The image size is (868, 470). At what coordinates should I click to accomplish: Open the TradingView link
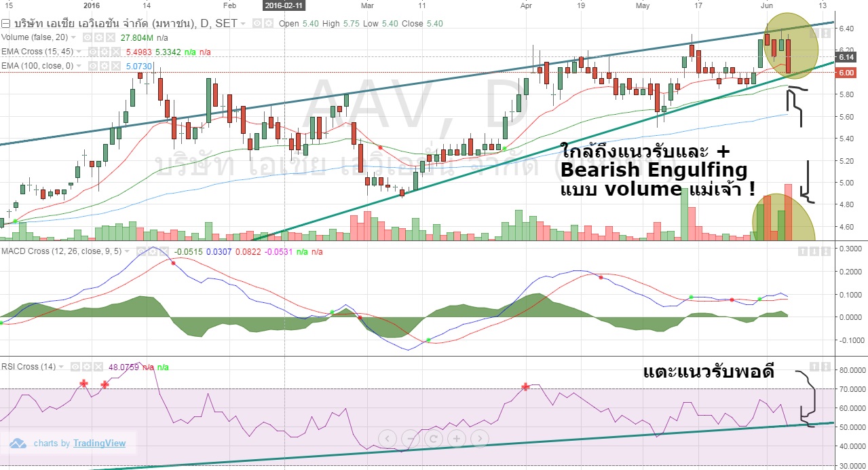99,444
